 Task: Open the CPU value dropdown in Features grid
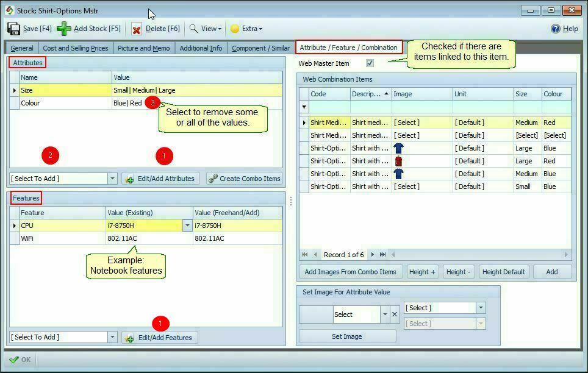[x=187, y=226]
